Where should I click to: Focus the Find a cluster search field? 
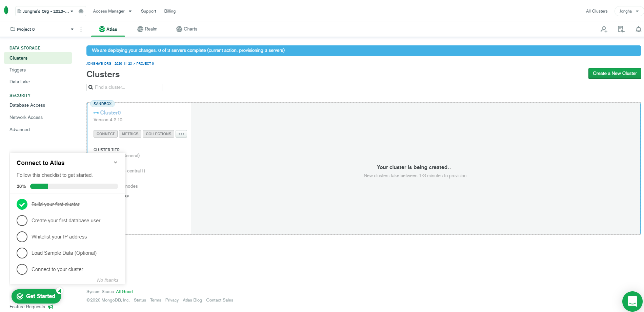pyautogui.click(x=124, y=87)
